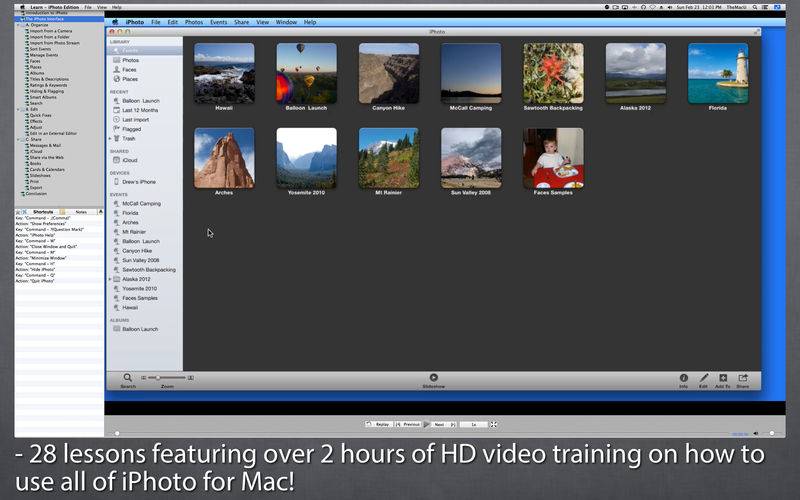The height and width of the screenshot is (500, 800).
Task: Open the Photos menu in iPhoto
Action: (193, 22)
